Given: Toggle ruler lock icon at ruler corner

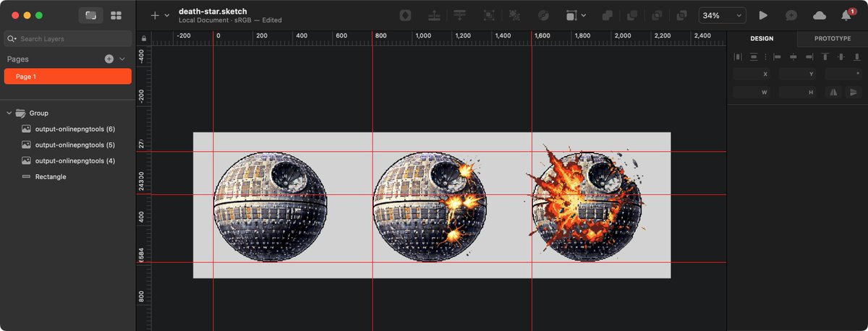Looking at the screenshot, I should [x=144, y=38].
